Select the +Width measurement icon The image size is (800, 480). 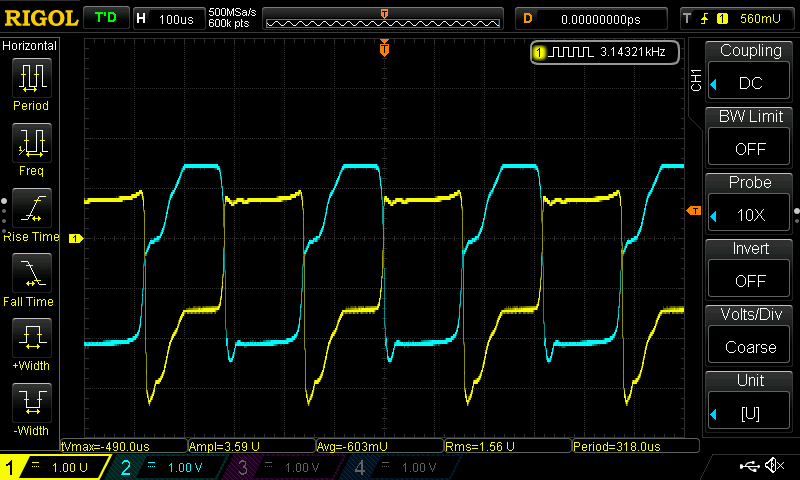(x=31, y=340)
